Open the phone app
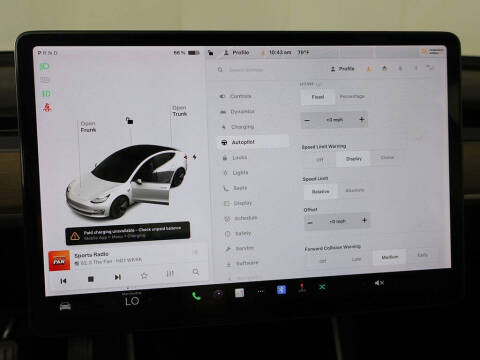Screen dimensions: 480x360 pyautogui.click(x=196, y=296)
